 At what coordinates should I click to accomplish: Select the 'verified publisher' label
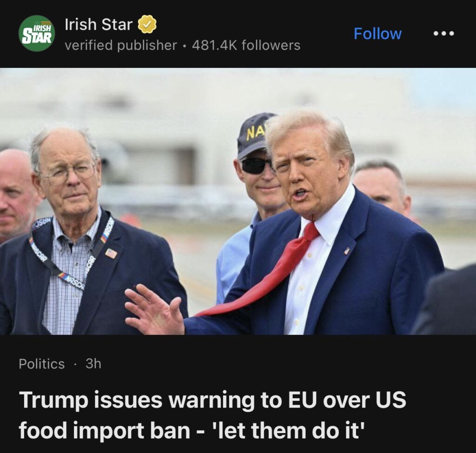(121, 45)
